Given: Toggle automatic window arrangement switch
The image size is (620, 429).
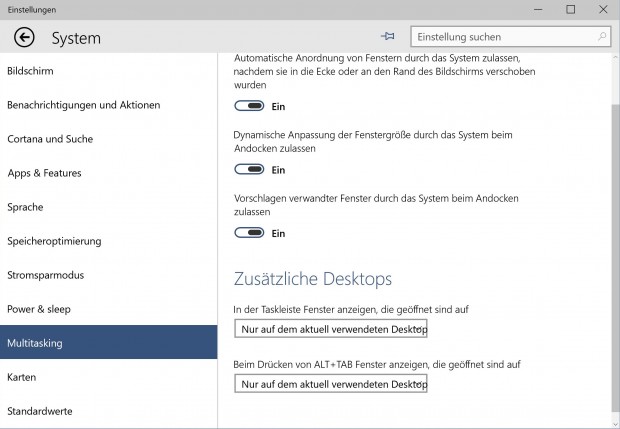Looking at the screenshot, I should point(249,106).
